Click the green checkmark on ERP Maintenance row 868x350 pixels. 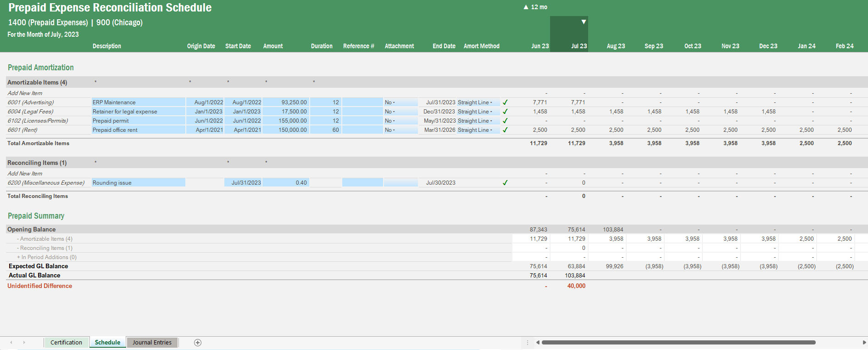click(505, 102)
